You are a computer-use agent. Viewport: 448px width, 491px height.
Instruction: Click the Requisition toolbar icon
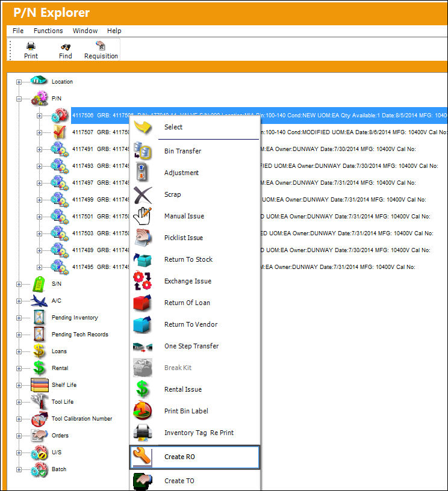coord(101,45)
